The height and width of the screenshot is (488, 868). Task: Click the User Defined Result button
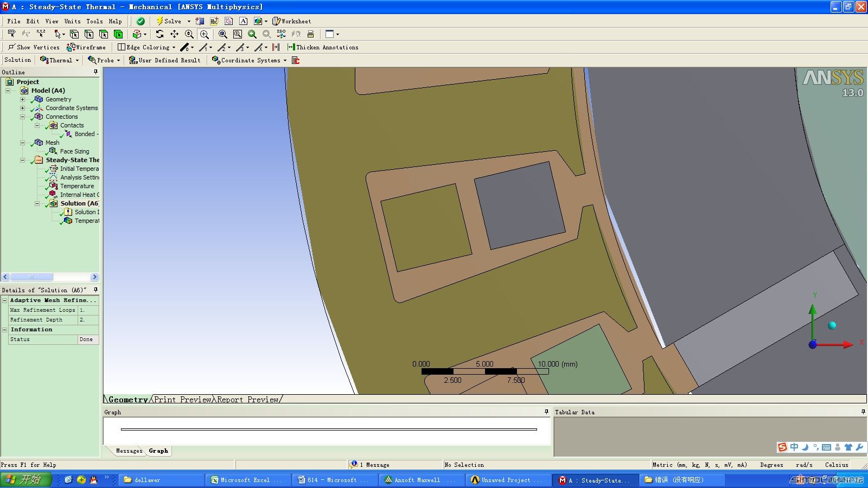pos(165,60)
